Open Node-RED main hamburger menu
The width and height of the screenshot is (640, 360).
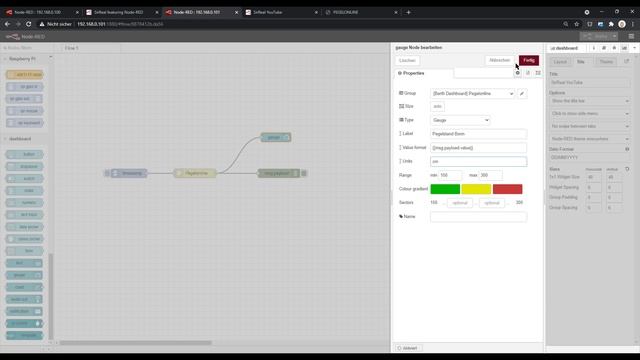[631, 36]
